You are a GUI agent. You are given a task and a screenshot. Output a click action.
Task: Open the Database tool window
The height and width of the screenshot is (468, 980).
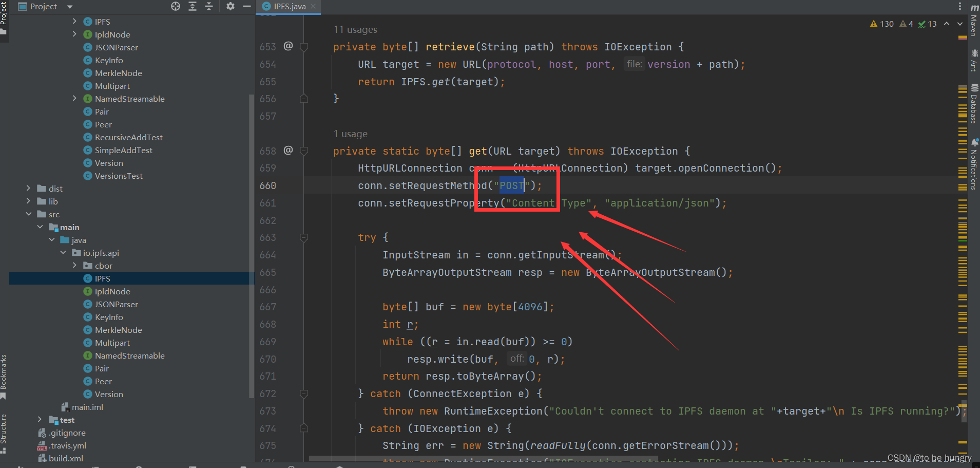(x=974, y=104)
